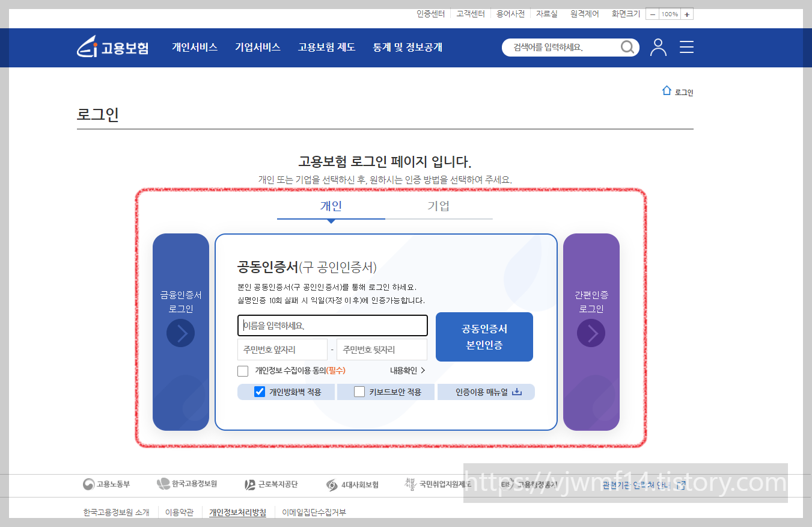The image size is (812, 527).
Task: Open 이메일집단수집거부 footer link
Action: (314, 513)
